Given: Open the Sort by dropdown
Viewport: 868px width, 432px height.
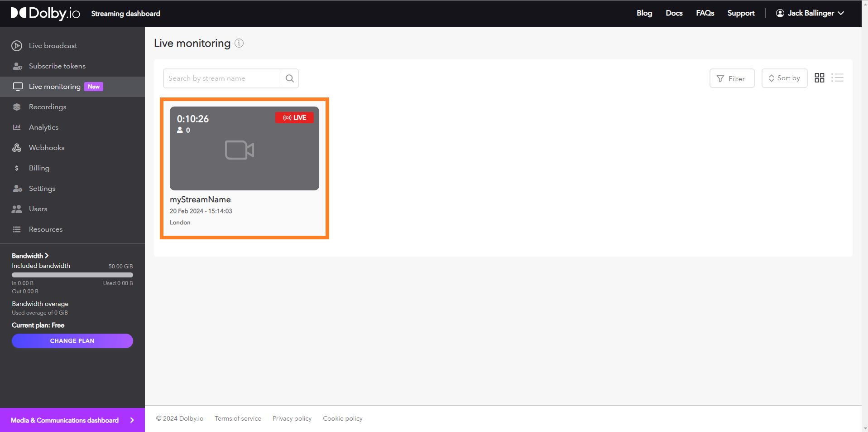Looking at the screenshot, I should (x=784, y=78).
